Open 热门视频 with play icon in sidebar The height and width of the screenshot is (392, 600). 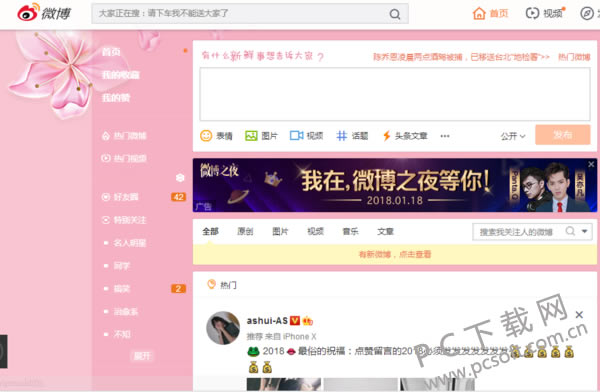click(x=124, y=158)
